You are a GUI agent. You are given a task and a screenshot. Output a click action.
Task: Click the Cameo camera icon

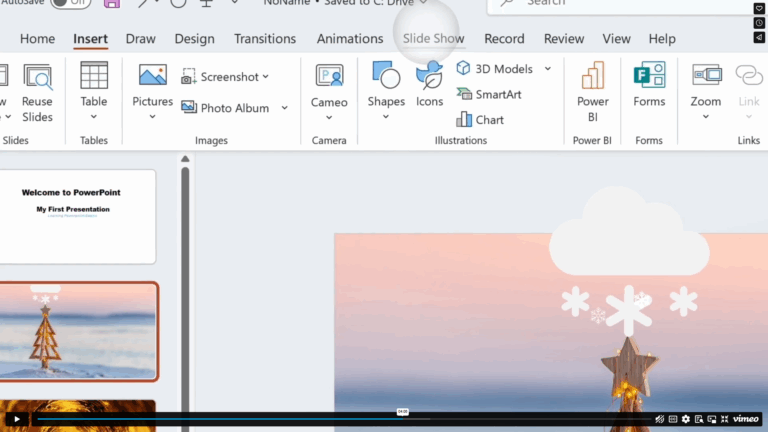pyautogui.click(x=329, y=76)
